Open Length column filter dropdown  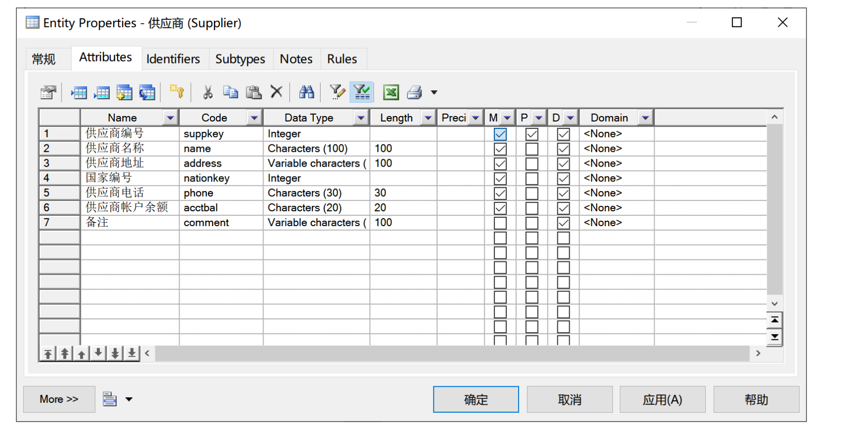click(x=428, y=118)
